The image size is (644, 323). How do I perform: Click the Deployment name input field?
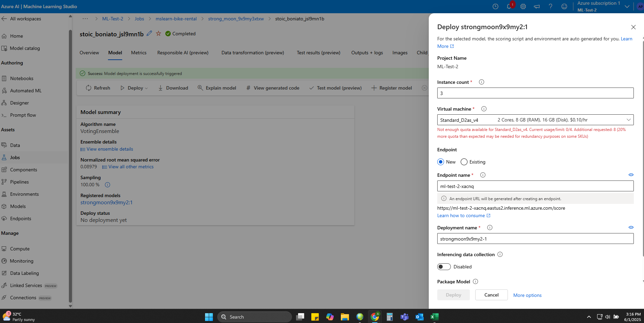click(x=535, y=239)
